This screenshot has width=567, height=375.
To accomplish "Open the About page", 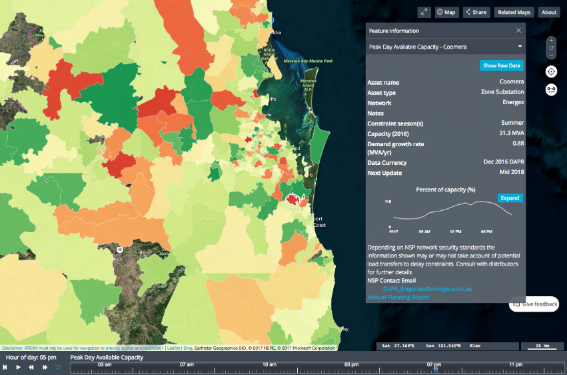I will pos(549,12).
